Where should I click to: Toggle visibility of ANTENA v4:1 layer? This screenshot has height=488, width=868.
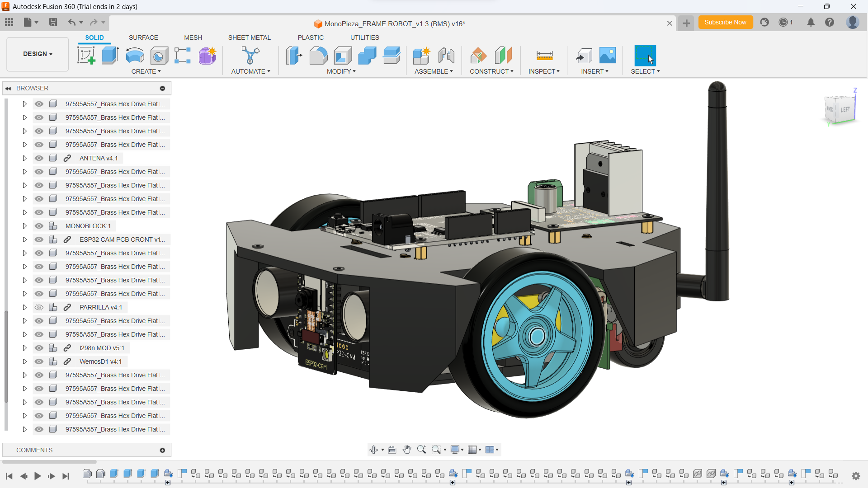[38, 158]
